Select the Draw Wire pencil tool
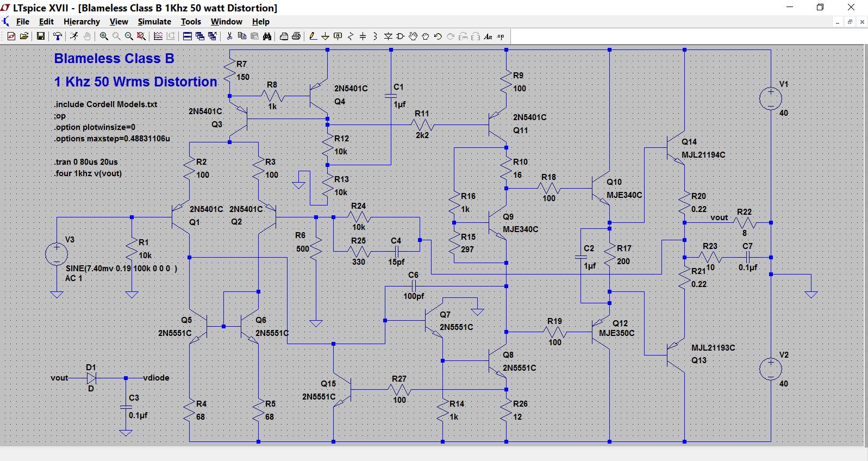The height and width of the screenshot is (461, 868). pos(313,36)
